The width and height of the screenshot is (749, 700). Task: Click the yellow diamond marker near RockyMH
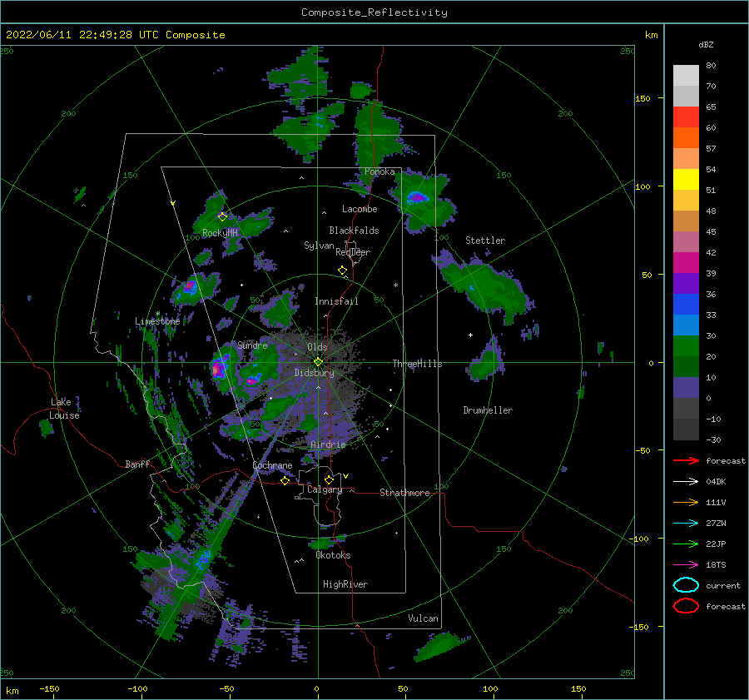(x=222, y=217)
